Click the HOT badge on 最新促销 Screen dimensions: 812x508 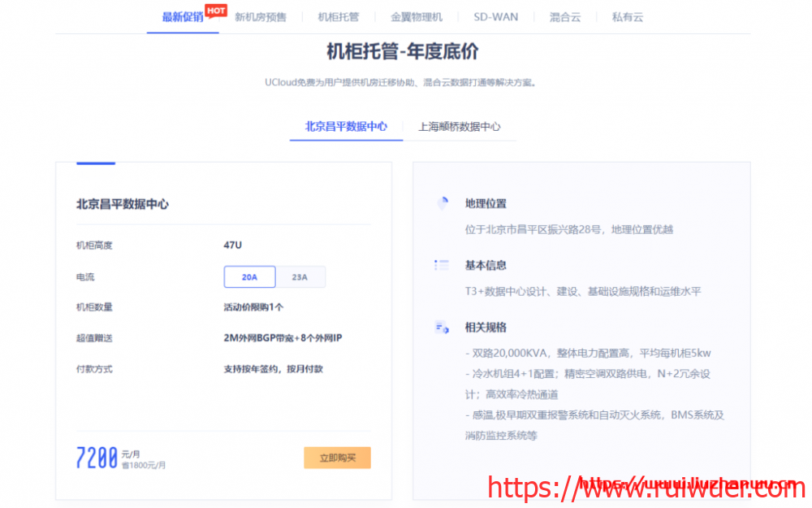215,11
